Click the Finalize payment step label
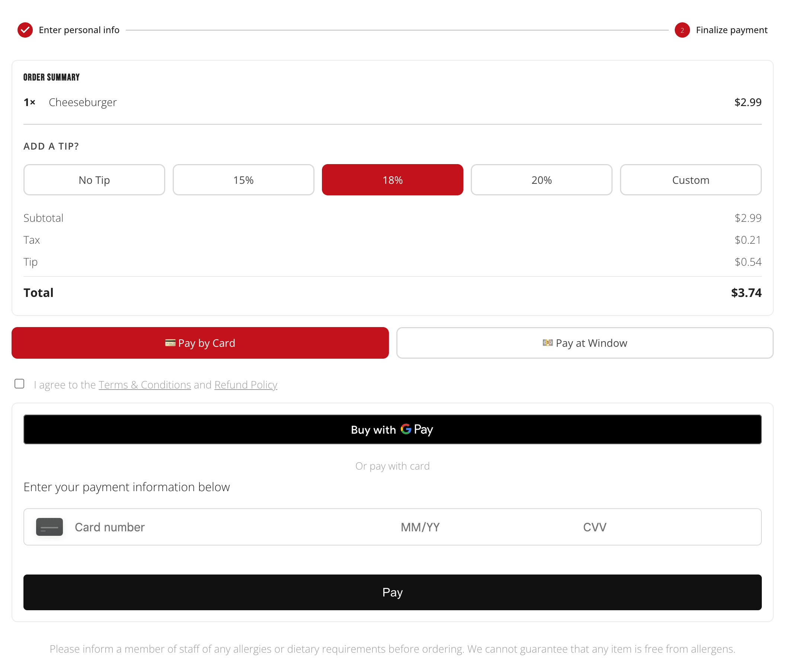This screenshot has width=786, height=672. pyautogui.click(x=731, y=30)
